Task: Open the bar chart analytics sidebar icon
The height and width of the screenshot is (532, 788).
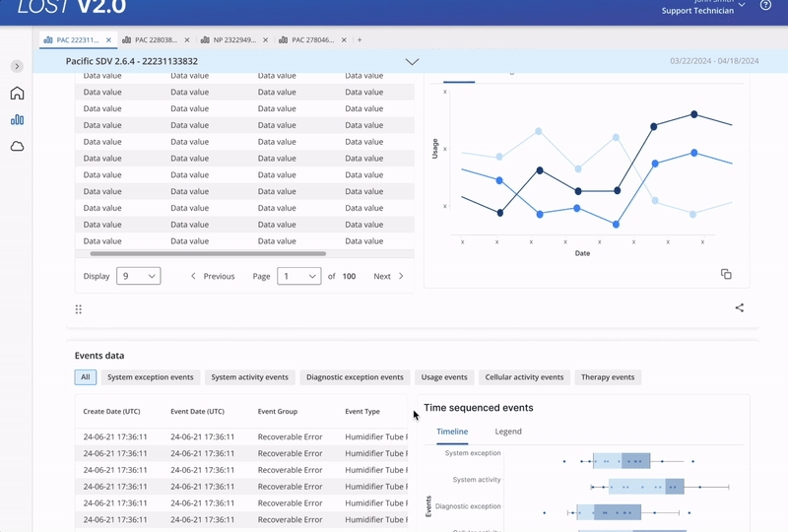Action: [17, 119]
